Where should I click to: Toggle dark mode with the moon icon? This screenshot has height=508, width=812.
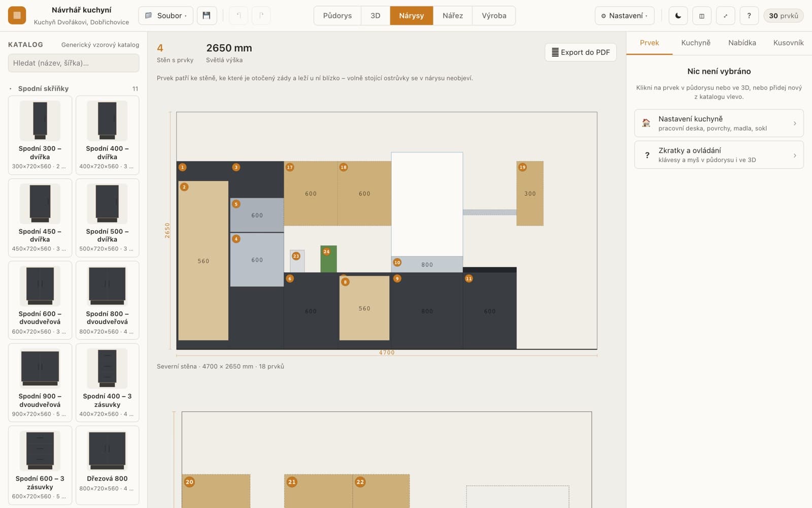click(678, 16)
